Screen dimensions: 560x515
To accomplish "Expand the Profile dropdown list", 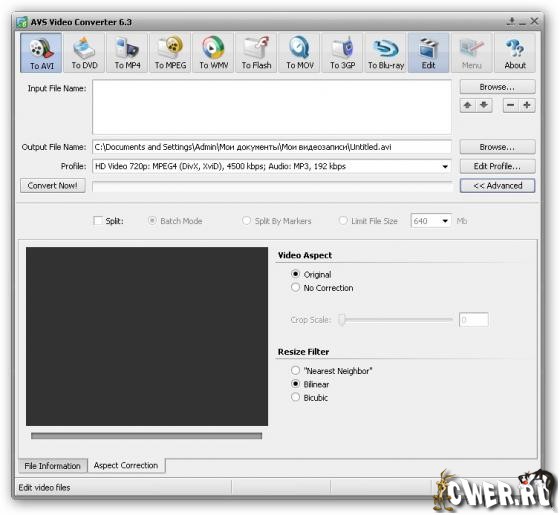I will tap(445, 166).
